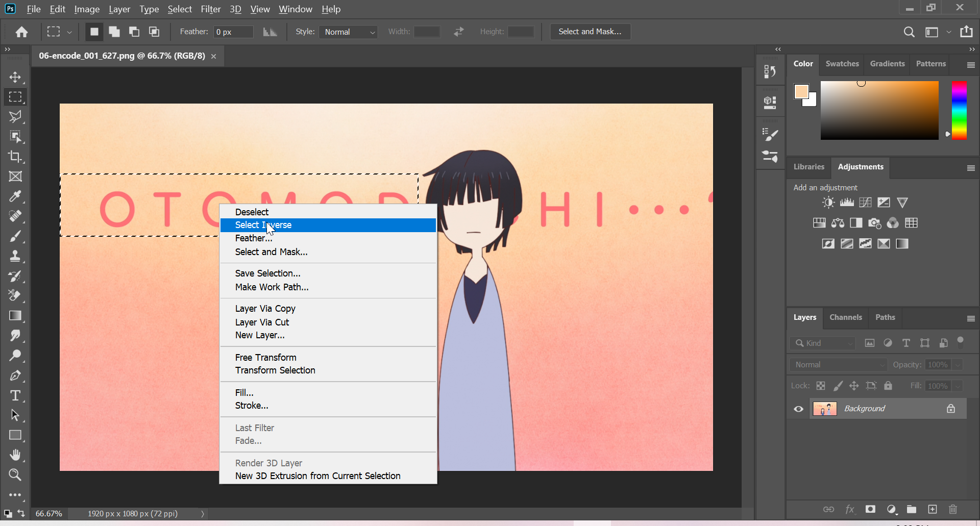Choose Layer Via Copy from context menu

328,309
